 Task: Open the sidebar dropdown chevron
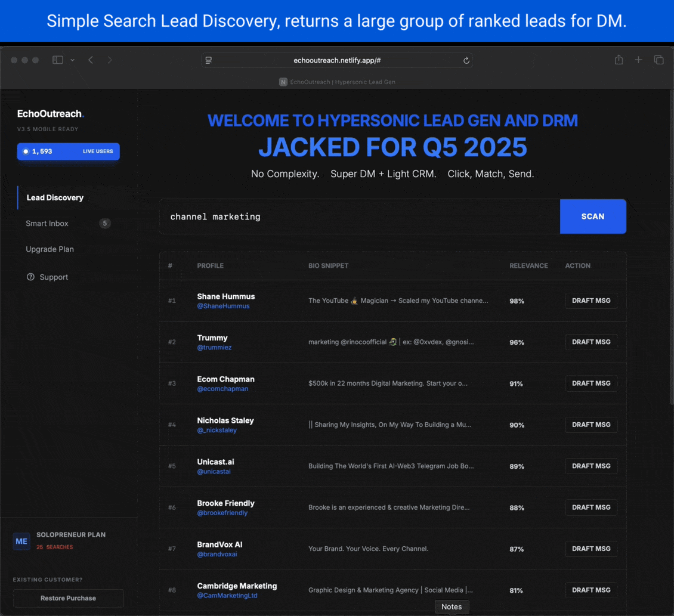tap(73, 60)
